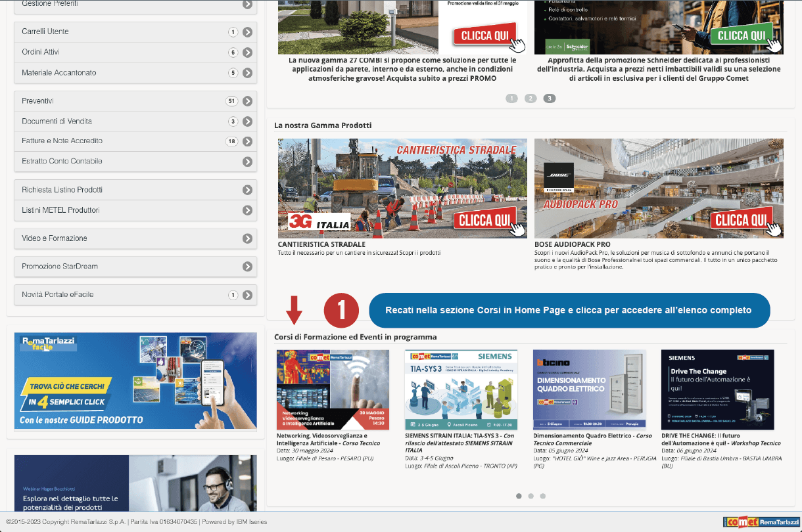
Task: Select the third dot of the courses carousel
Action: click(x=542, y=497)
